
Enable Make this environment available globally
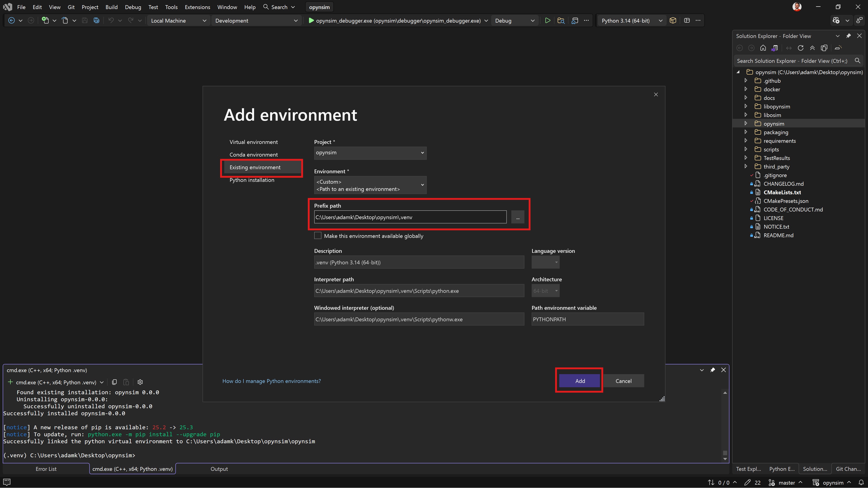click(x=318, y=236)
